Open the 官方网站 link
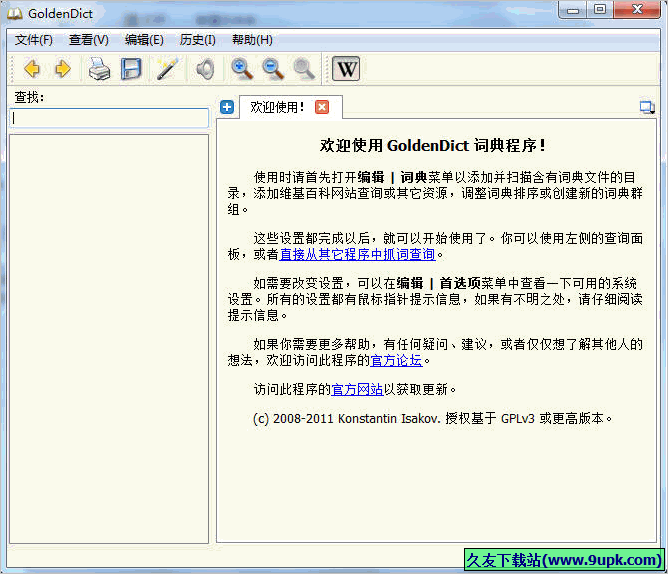Viewport: 668px width, 574px height. pos(357,389)
